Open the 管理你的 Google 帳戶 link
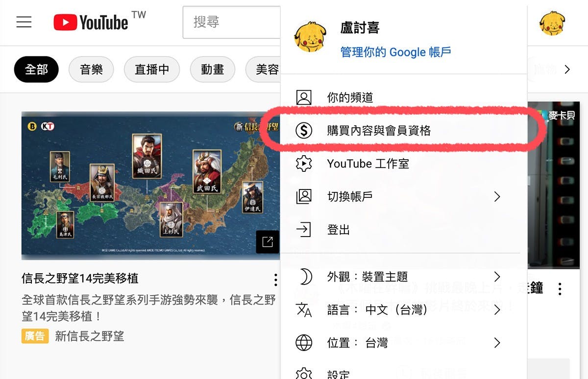Viewport: 588px width, 379px height. (x=395, y=52)
